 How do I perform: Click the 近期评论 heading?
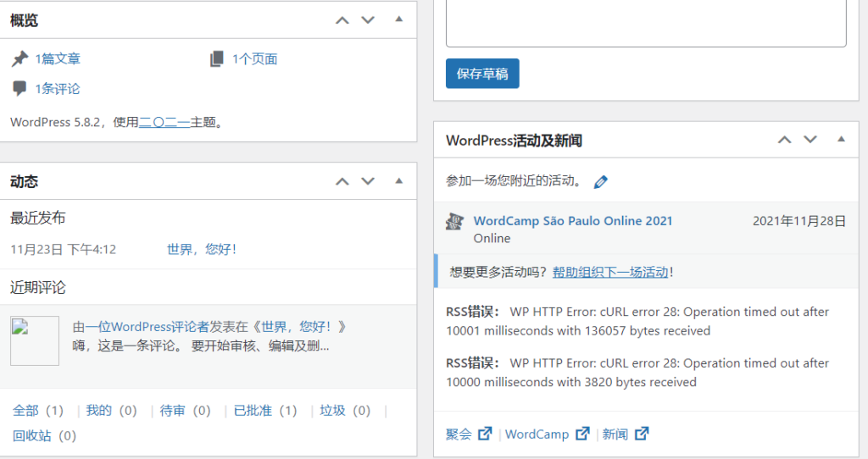tap(37, 287)
